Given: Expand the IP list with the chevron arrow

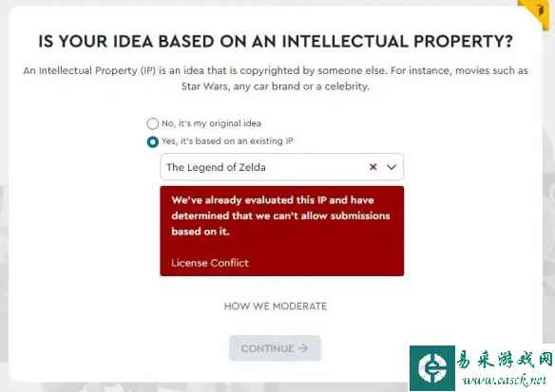Looking at the screenshot, I should click(392, 167).
